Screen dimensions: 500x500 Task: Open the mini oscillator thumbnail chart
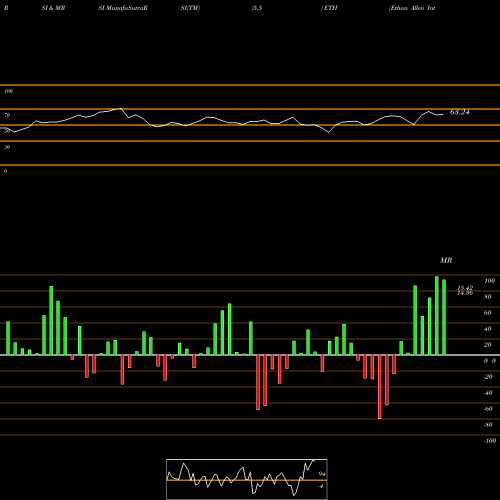[x=247, y=479]
